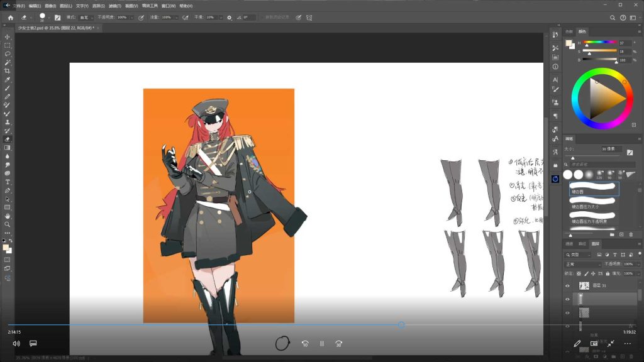Exit fullscreen with the inward arrows button
This screenshot has width=644, height=362.
click(611, 343)
